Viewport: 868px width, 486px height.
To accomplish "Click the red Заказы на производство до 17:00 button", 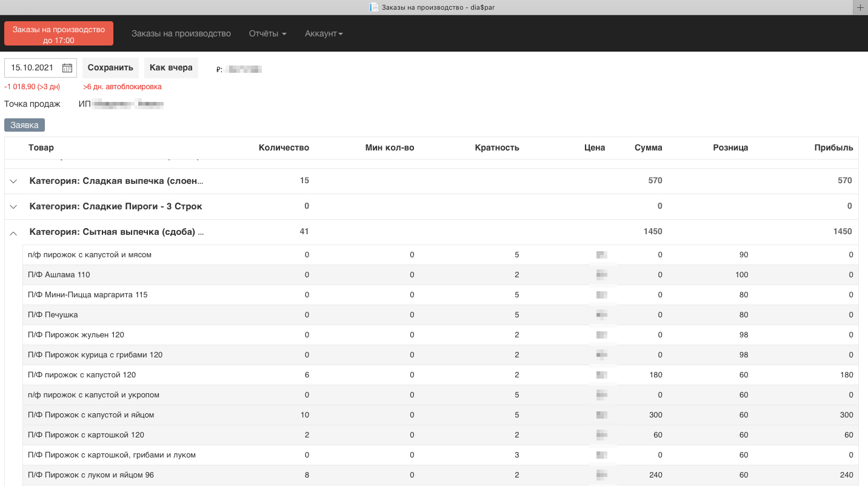I will coord(59,34).
